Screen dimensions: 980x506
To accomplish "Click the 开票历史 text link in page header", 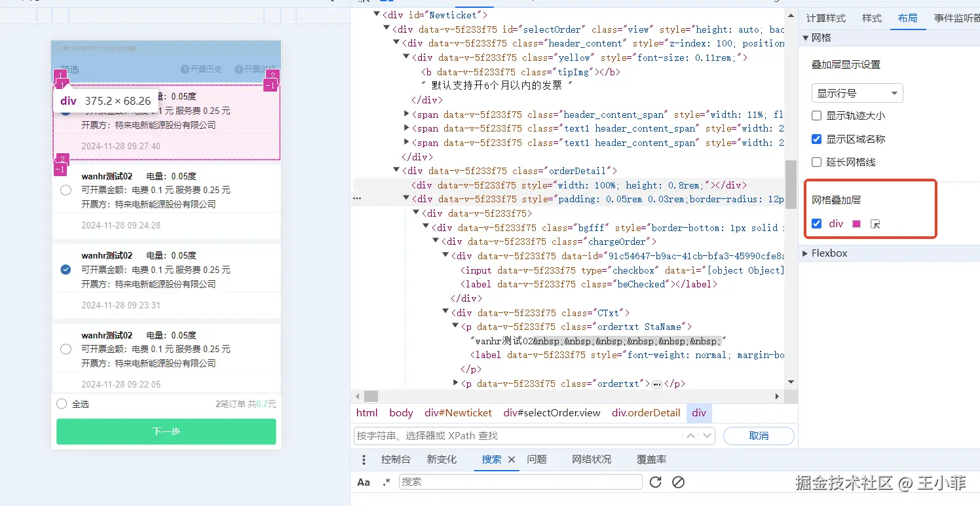I will 206,69.
